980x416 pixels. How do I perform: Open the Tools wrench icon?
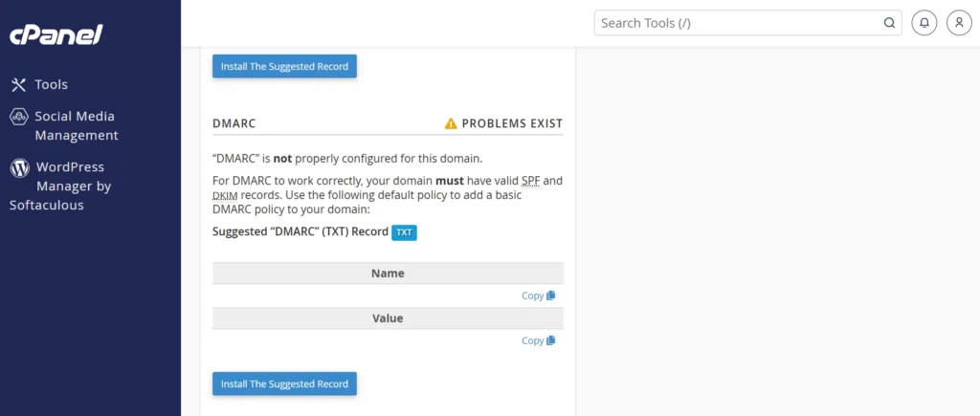click(x=19, y=84)
